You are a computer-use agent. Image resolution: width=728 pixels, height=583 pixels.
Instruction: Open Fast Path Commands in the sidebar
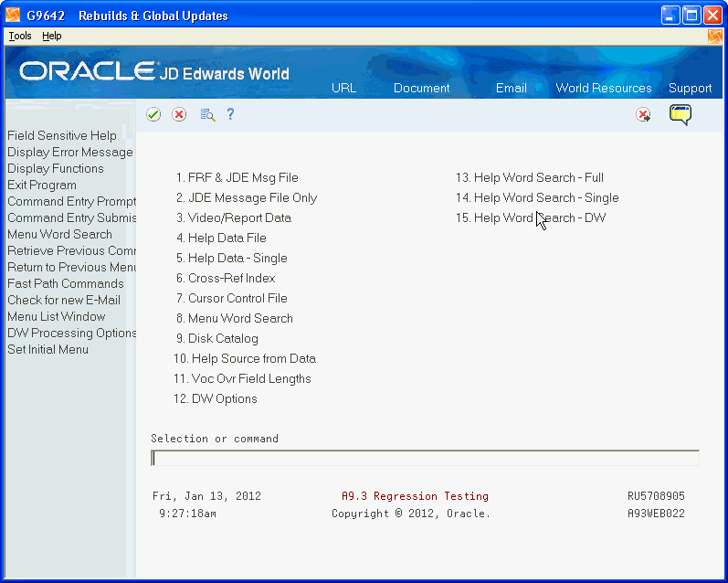(66, 283)
